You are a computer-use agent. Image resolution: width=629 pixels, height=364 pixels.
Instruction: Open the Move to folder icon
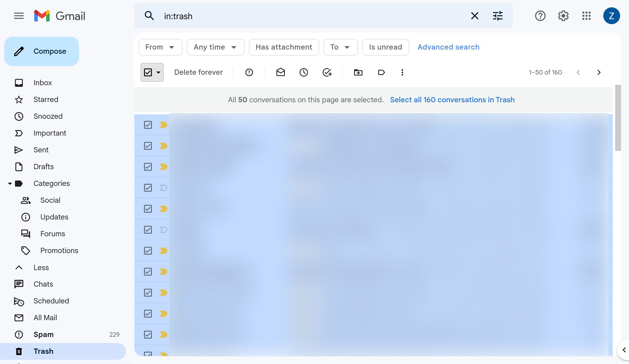click(x=358, y=72)
